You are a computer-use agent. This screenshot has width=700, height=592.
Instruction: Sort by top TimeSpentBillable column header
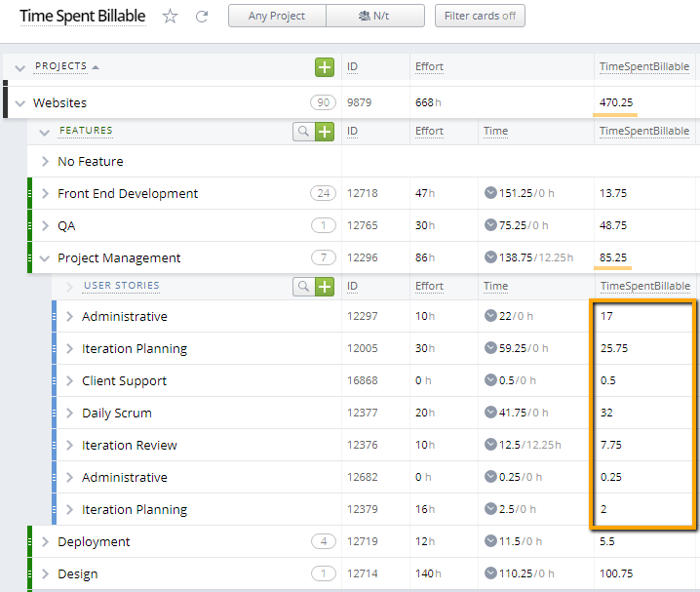pyautogui.click(x=644, y=66)
